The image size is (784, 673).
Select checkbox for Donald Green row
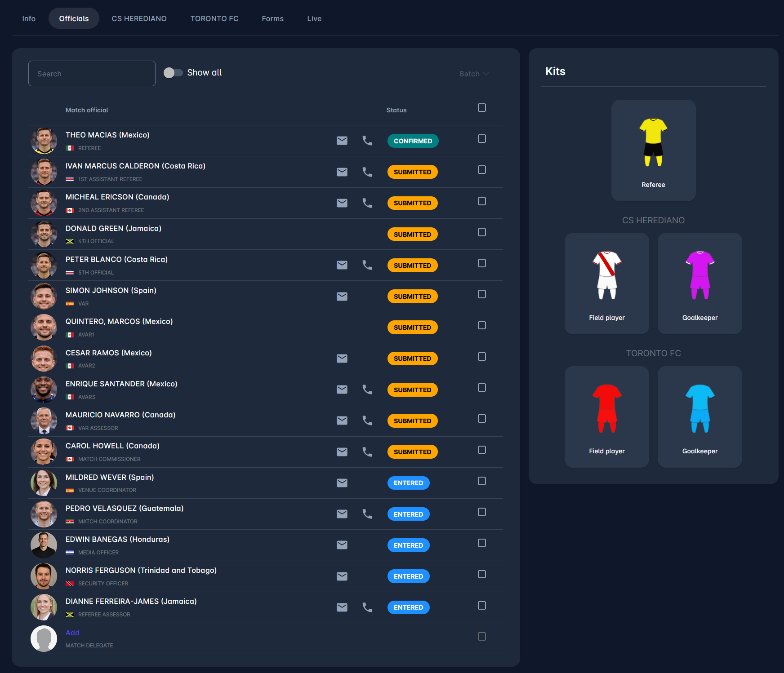481,232
